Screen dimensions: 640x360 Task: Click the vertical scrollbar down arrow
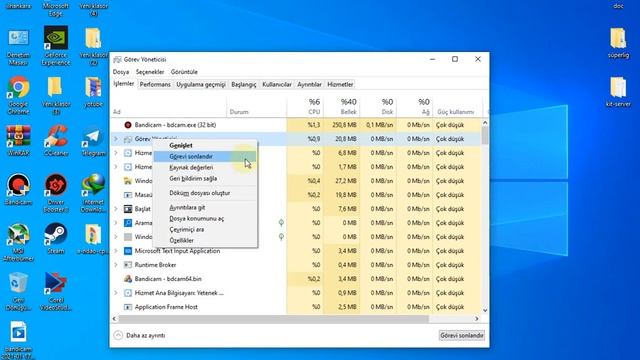pos(485,310)
